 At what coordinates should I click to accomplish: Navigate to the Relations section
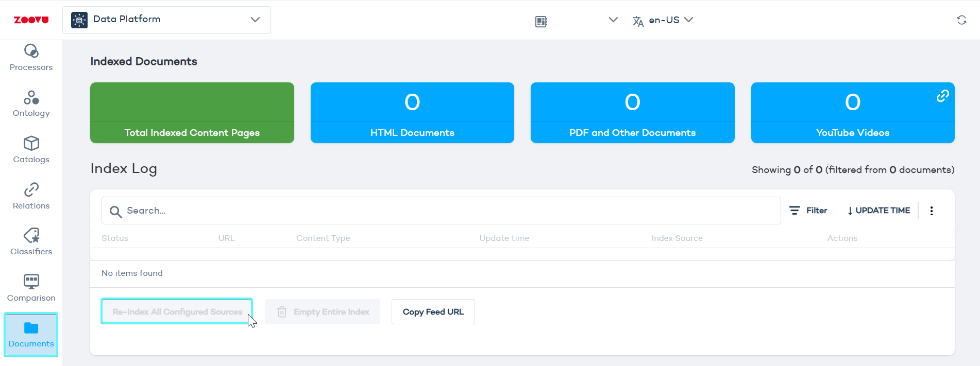31,196
